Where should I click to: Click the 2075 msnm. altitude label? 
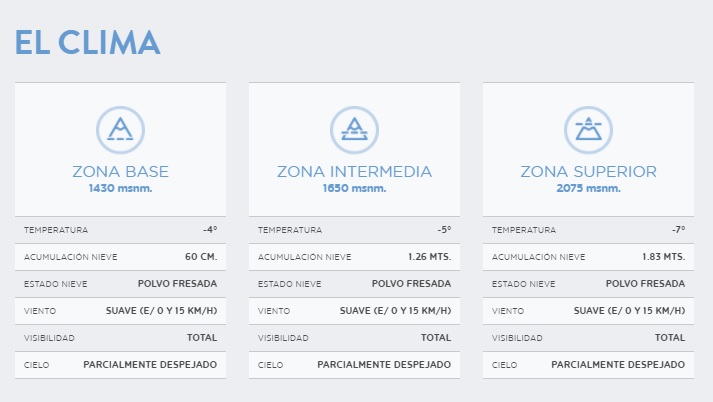[588, 188]
